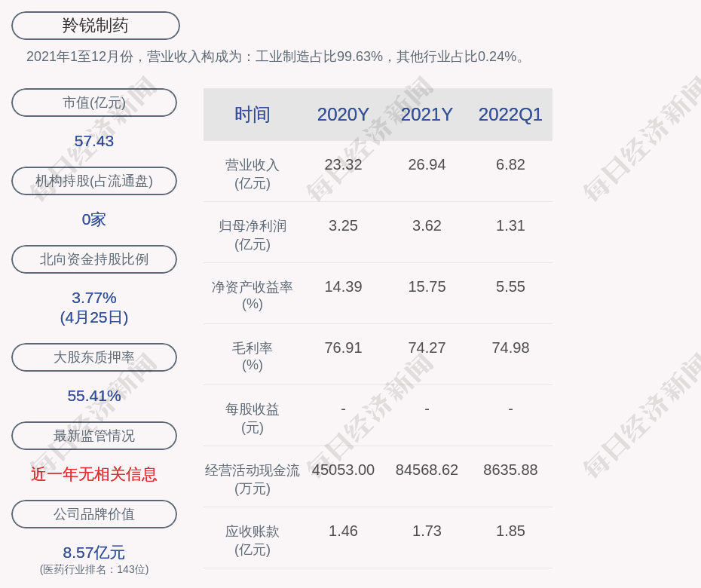Image resolution: width=701 pixels, height=588 pixels.
Task: Click the 净资产收益率(%) row label
Action: click(253, 295)
